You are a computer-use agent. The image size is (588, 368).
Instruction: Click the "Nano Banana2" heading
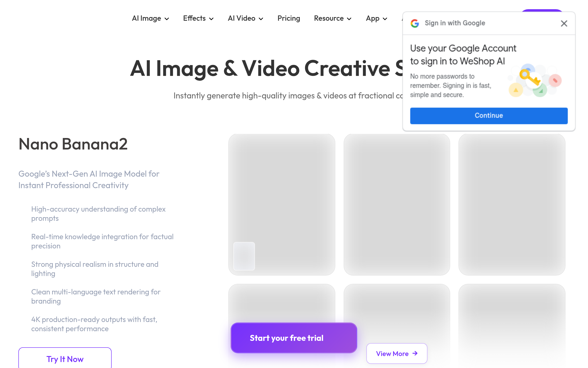tap(73, 144)
